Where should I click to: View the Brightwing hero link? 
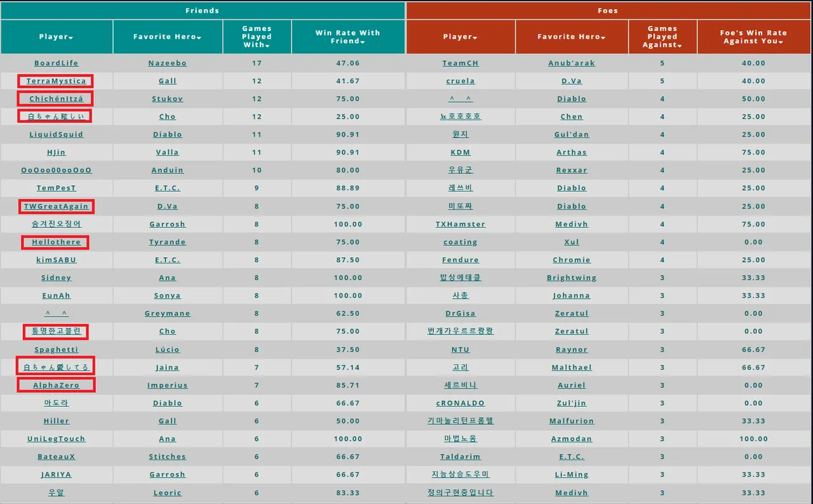click(572, 278)
